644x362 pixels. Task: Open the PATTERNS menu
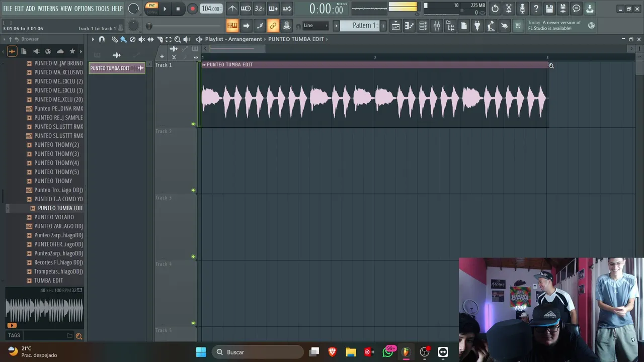pos(48,9)
